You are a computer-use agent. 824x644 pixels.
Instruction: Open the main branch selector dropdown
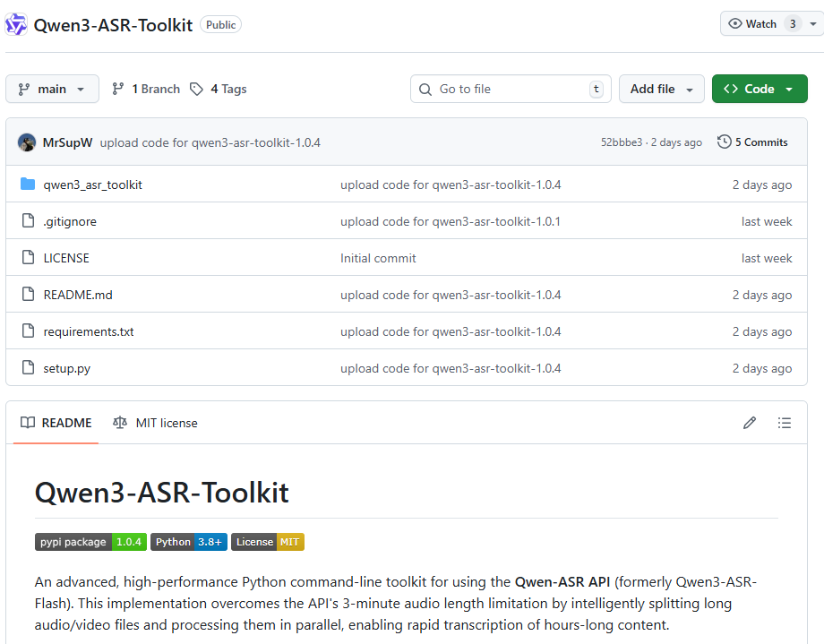click(x=52, y=89)
